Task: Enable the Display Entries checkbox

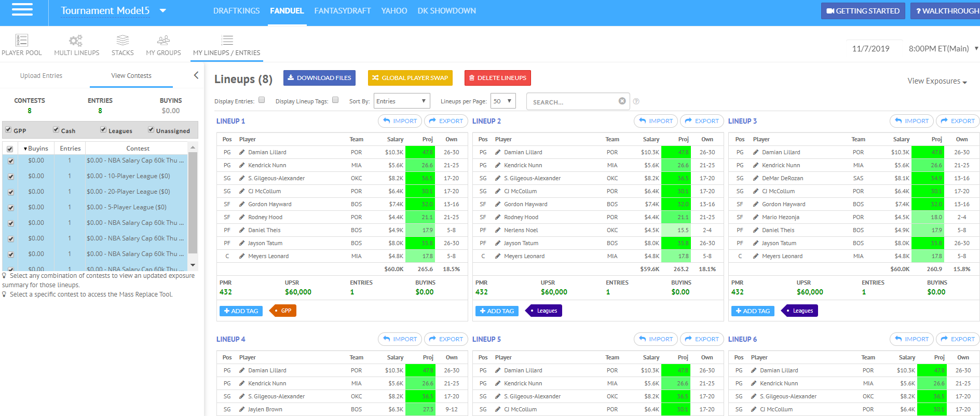Action: pos(262,100)
